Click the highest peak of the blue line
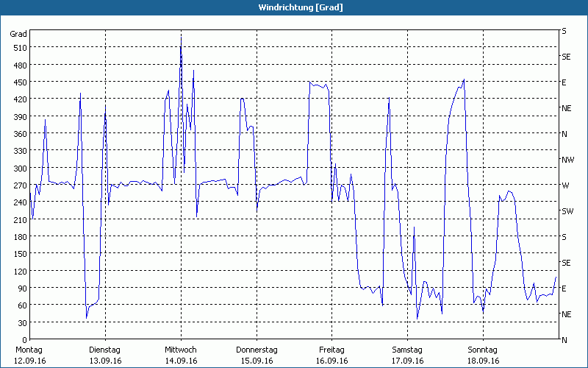Image resolution: width=588 pixels, height=368 pixels. (181, 35)
